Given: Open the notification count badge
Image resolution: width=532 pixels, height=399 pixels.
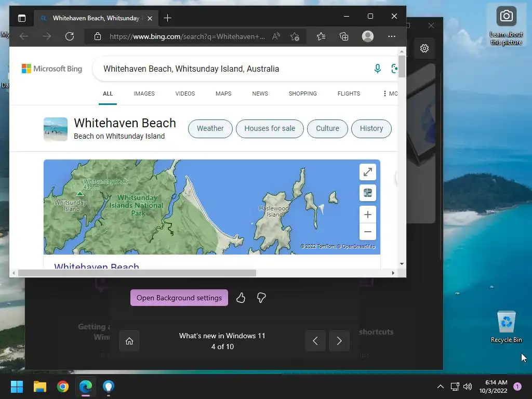Looking at the screenshot, I should click(x=517, y=387).
